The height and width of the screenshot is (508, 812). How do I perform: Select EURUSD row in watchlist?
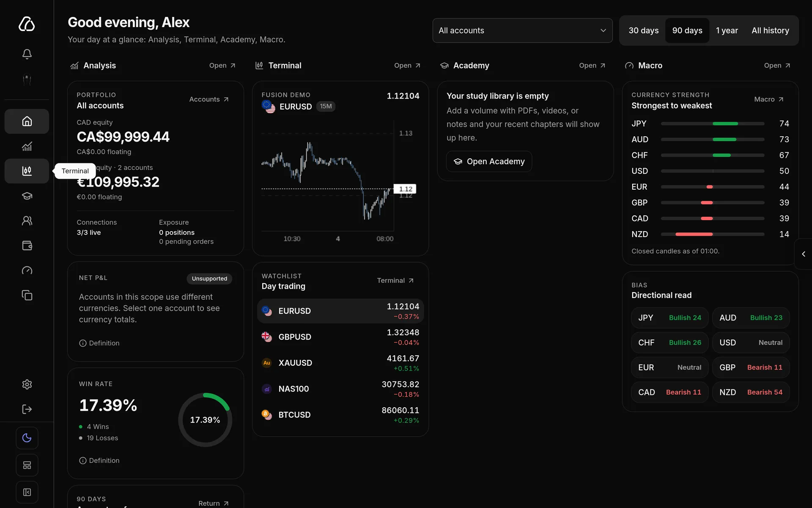(340, 311)
